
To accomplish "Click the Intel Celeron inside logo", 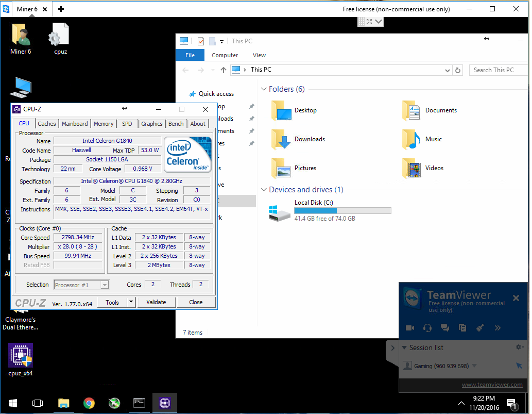I will (x=187, y=155).
